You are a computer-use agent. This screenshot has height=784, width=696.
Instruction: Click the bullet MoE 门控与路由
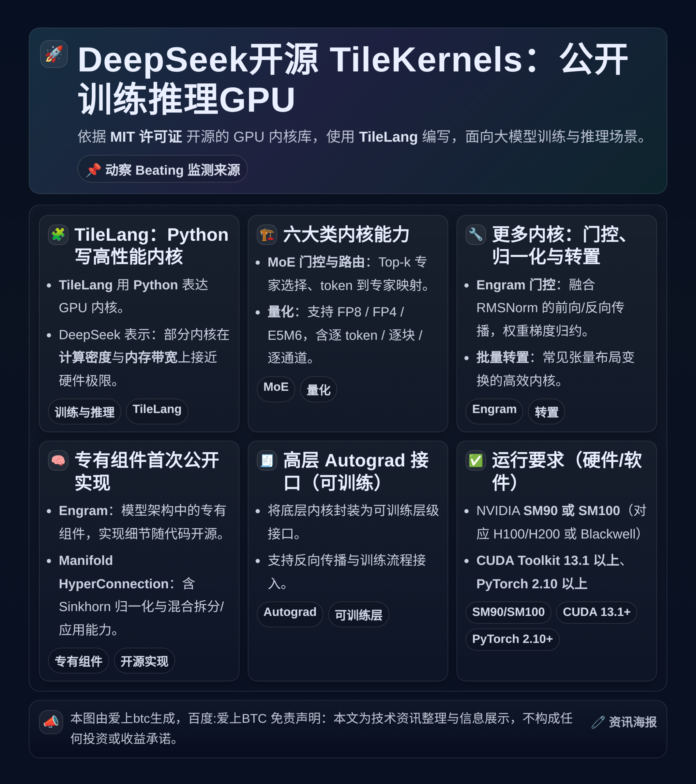350,273
